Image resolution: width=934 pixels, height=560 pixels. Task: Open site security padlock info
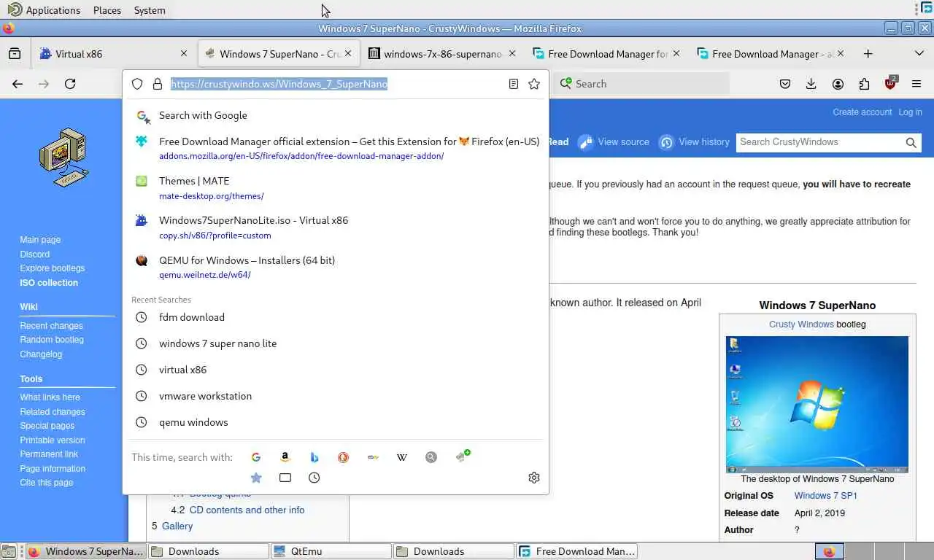(x=158, y=84)
